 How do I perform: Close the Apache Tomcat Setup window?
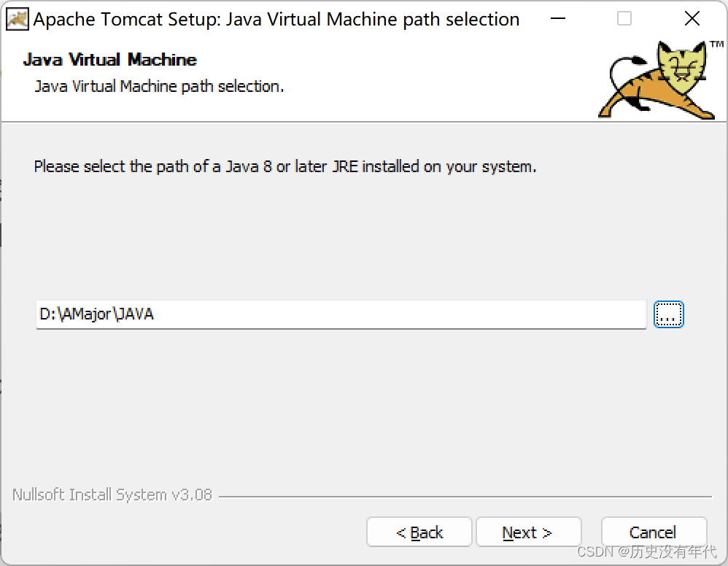(x=692, y=19)
